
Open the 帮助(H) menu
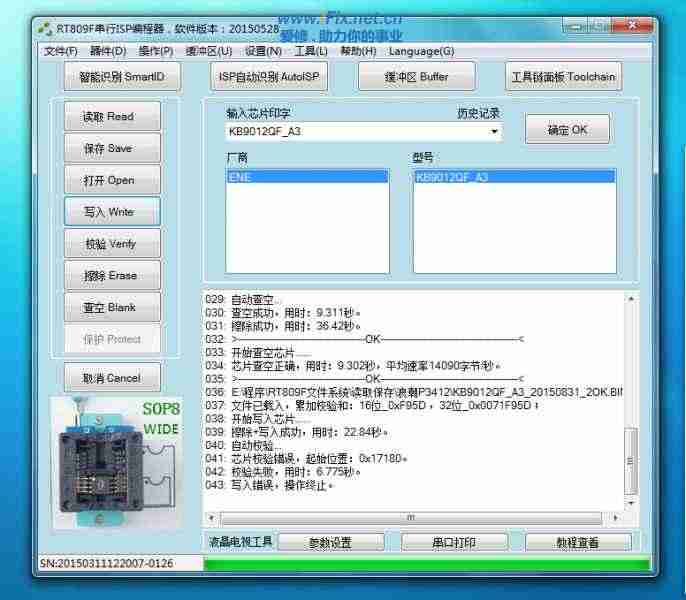coord(358,51)
